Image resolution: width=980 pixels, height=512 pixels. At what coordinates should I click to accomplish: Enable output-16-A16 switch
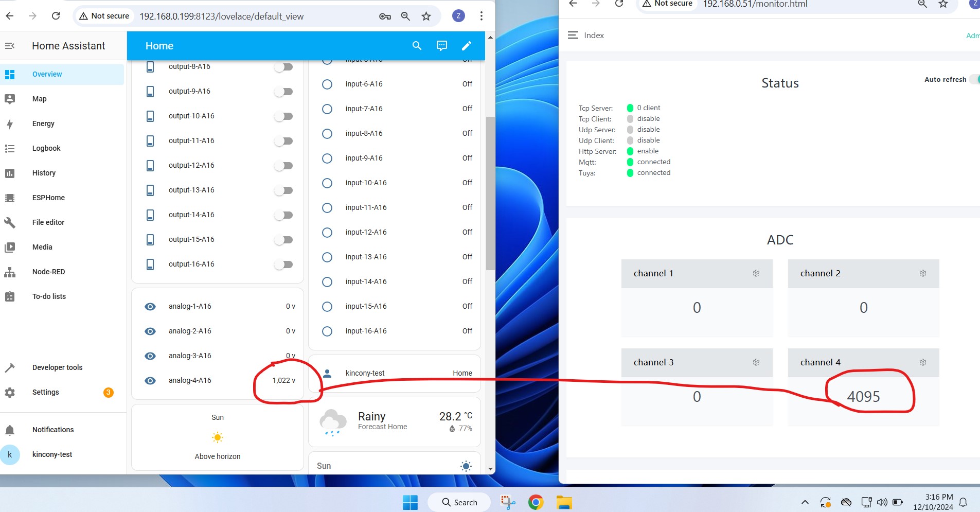[x=283, y=264]
